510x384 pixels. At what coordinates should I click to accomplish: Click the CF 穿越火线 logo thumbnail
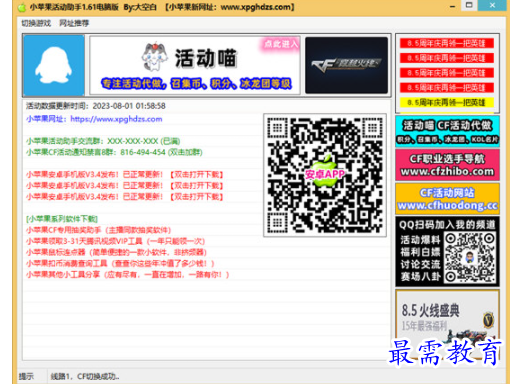coord(346,65)
